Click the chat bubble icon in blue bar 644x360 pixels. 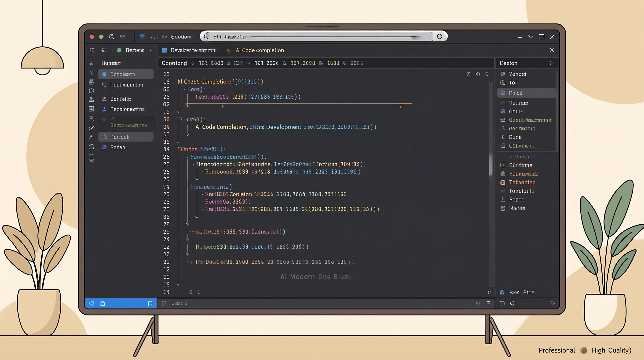(x=91, y=304)
